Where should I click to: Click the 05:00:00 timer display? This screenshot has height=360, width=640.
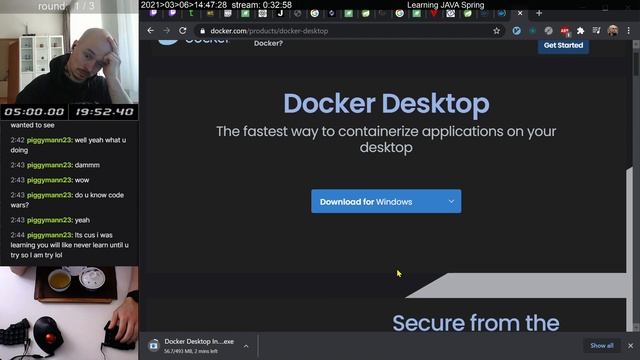pos(34,112)
